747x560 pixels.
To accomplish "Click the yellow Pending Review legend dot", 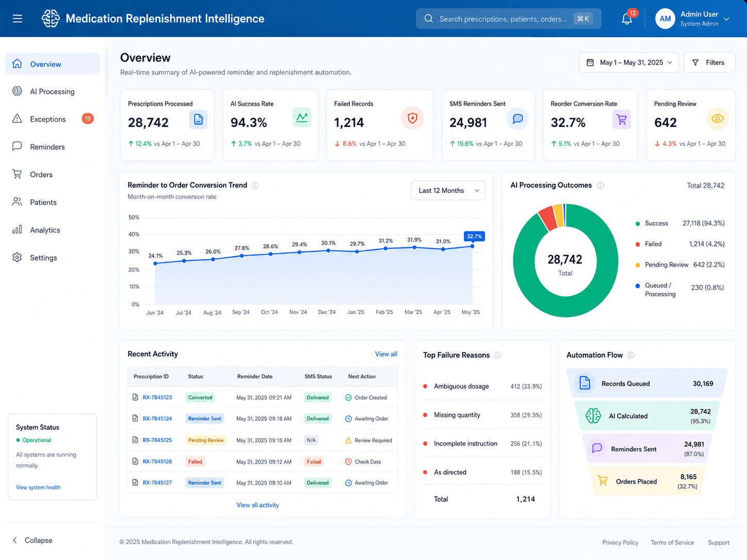I will click(638, 265).
